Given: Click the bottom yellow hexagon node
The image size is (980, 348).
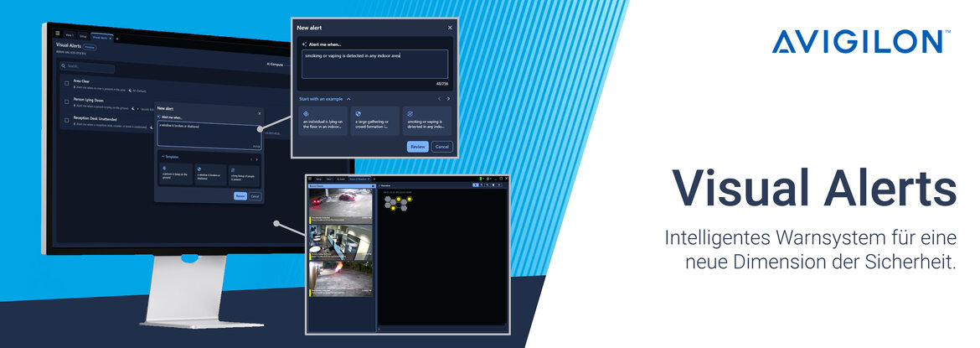Looking at the screenshot, I should 393,208.
